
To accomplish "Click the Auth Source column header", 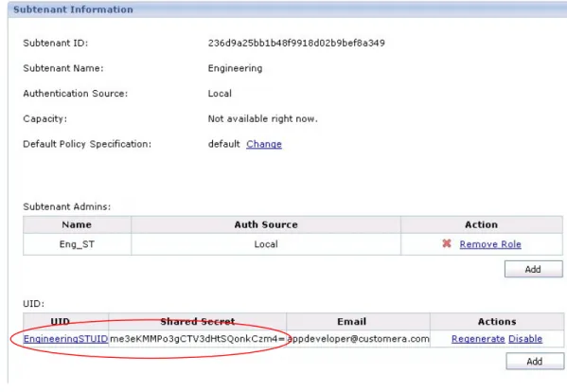I will point(266,224).
